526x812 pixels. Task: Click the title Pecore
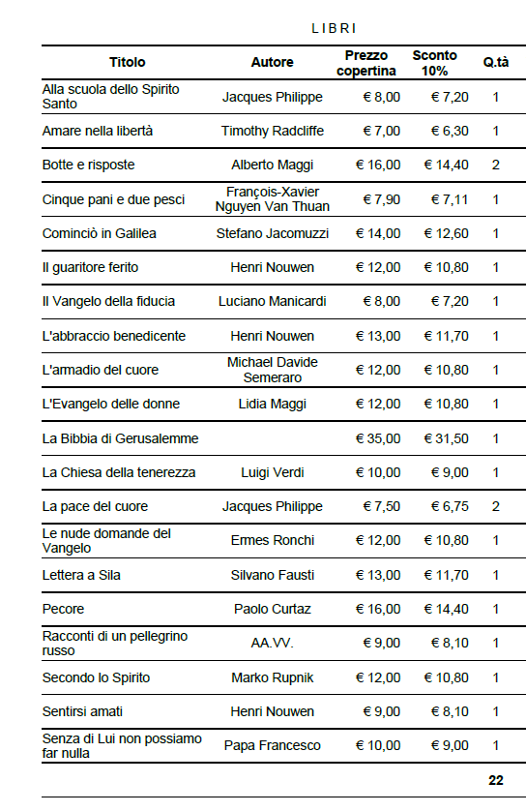(x=63, y=609)
